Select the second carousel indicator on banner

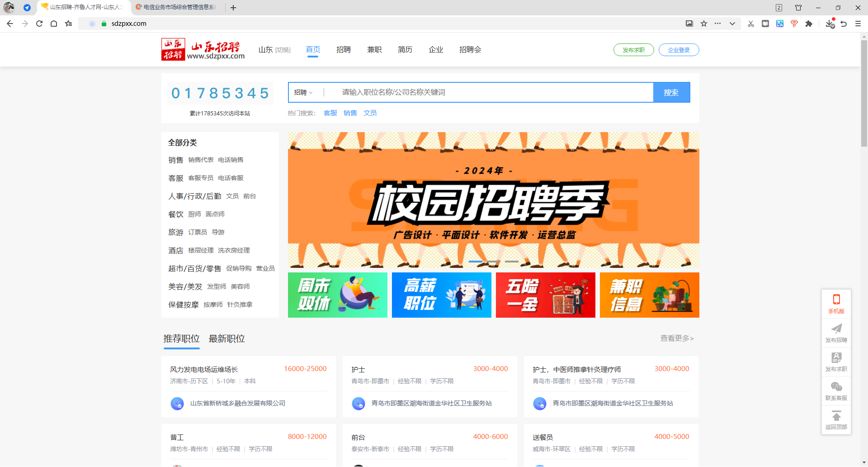(494, 262)
